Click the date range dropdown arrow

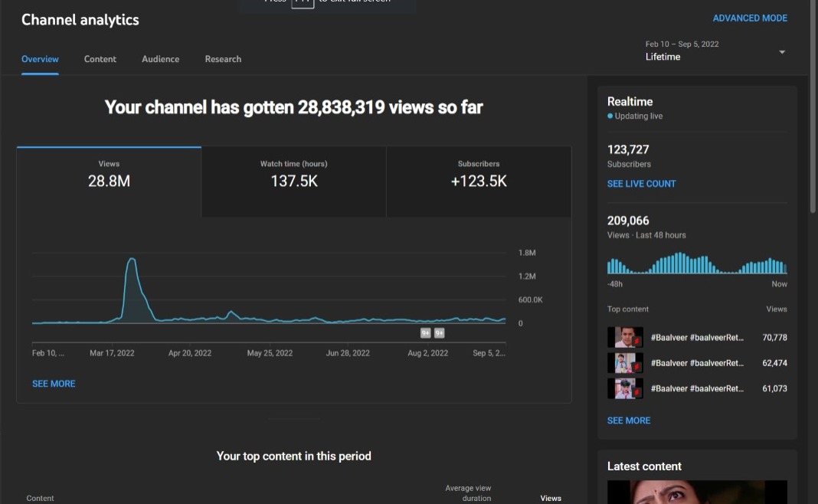pyautogui.click(x=782, y=52)
